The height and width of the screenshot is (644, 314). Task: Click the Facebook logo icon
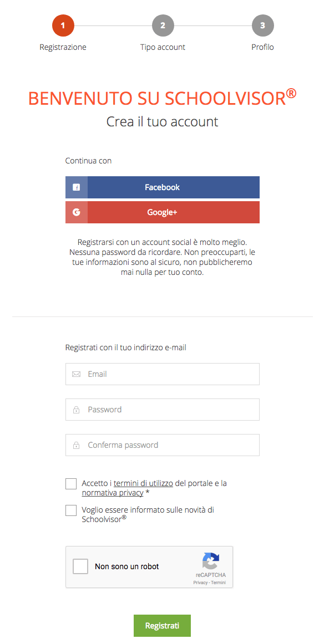coord(76,187)
